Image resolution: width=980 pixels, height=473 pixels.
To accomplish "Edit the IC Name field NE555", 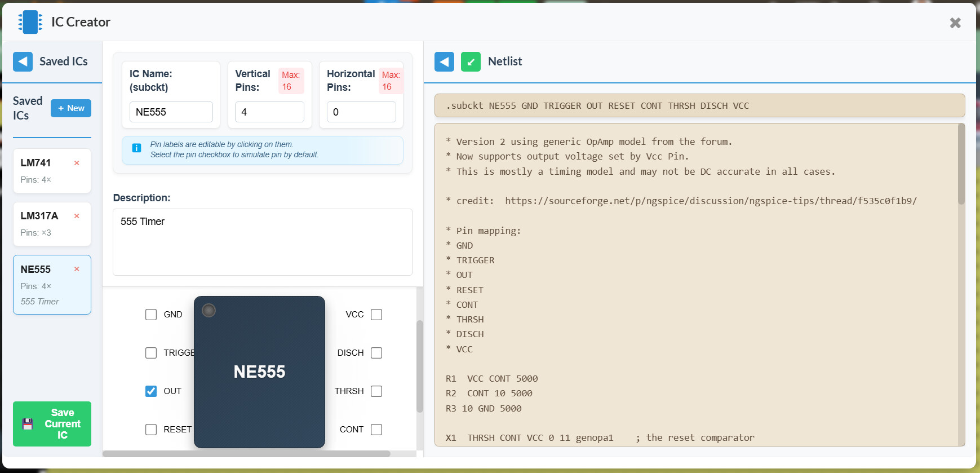I will tap(171, 112).
